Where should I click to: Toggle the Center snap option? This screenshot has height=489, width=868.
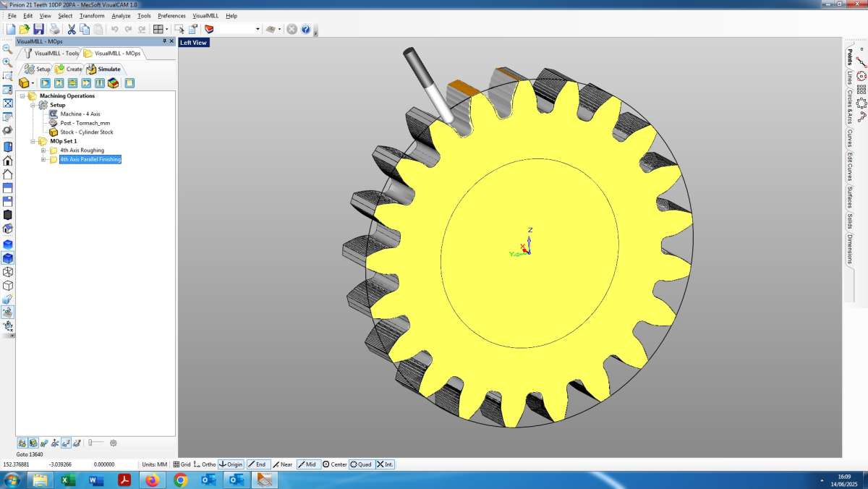pos(335,464)
